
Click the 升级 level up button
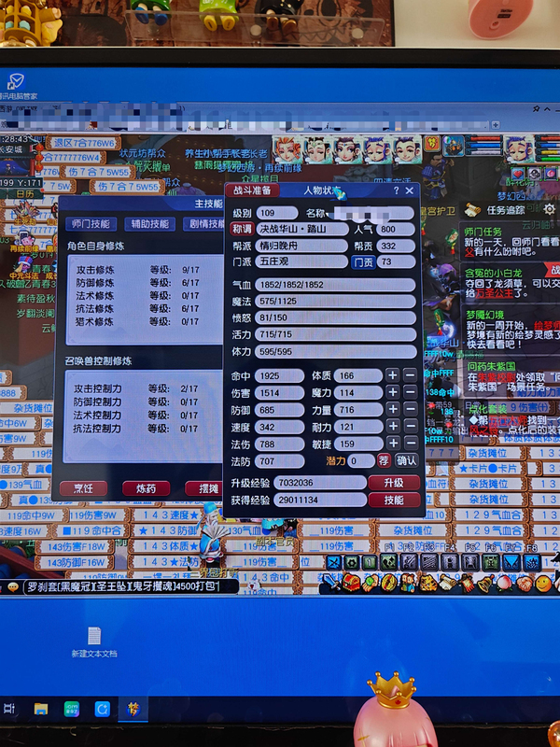tap(394, 483)
